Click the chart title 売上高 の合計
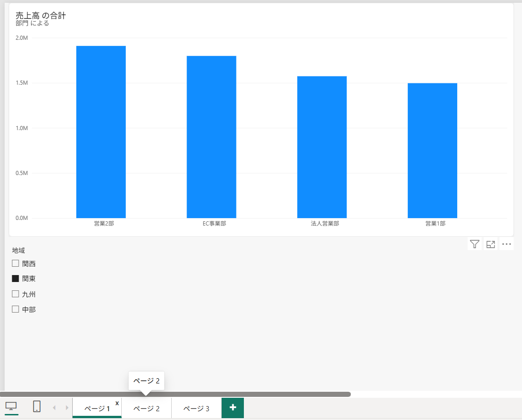The image size is (522, 420). 41,15
